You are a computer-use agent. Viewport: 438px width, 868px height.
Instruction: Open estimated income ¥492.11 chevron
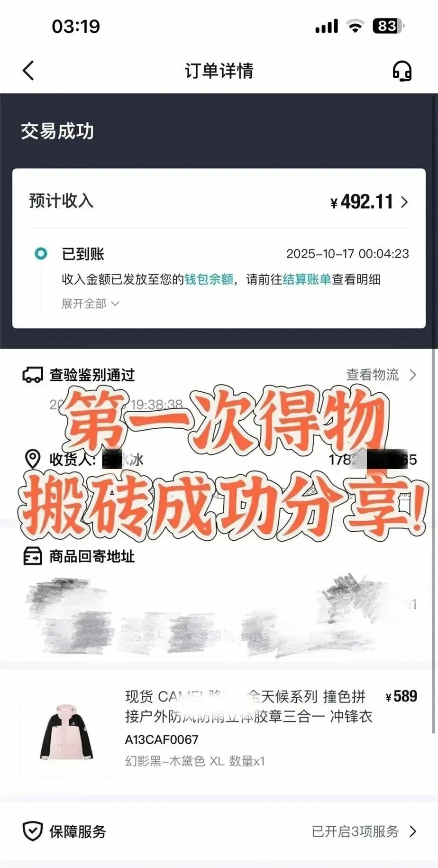coord(404,202)
